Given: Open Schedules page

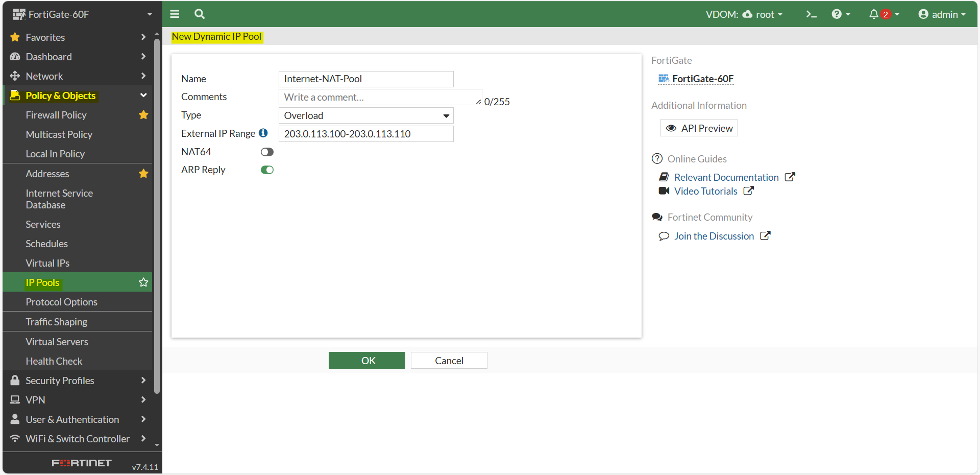Looking at the screenshot, I should tap(46, 244).
